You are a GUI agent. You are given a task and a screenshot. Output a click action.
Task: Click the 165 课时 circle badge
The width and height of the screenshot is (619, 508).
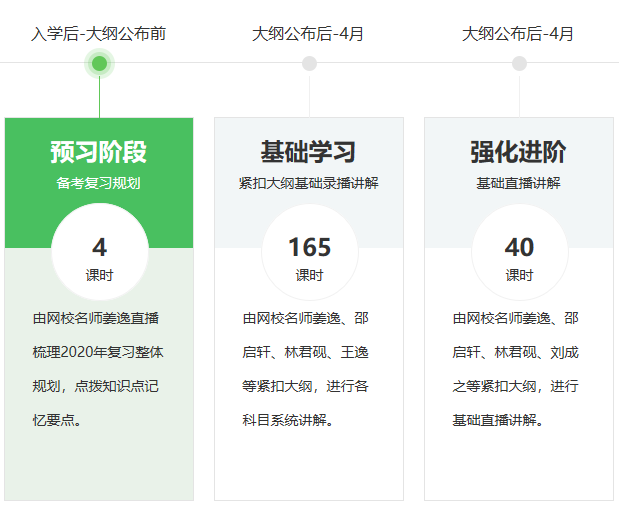pos(309,253)
